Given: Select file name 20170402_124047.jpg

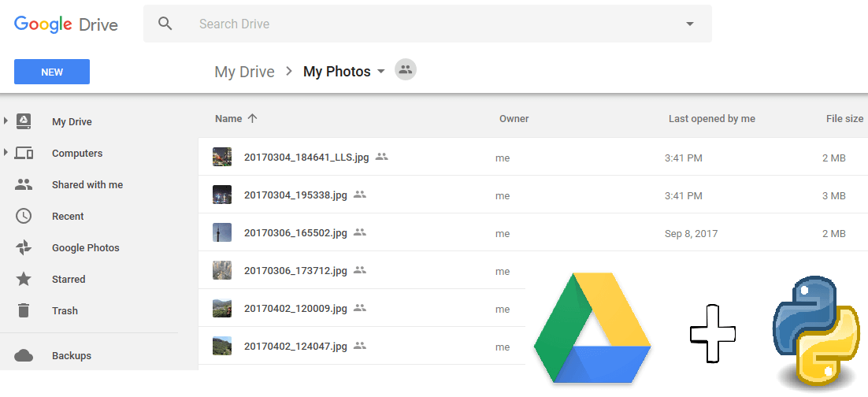Looking at the screenshot, I should click(x=295, y=347).
